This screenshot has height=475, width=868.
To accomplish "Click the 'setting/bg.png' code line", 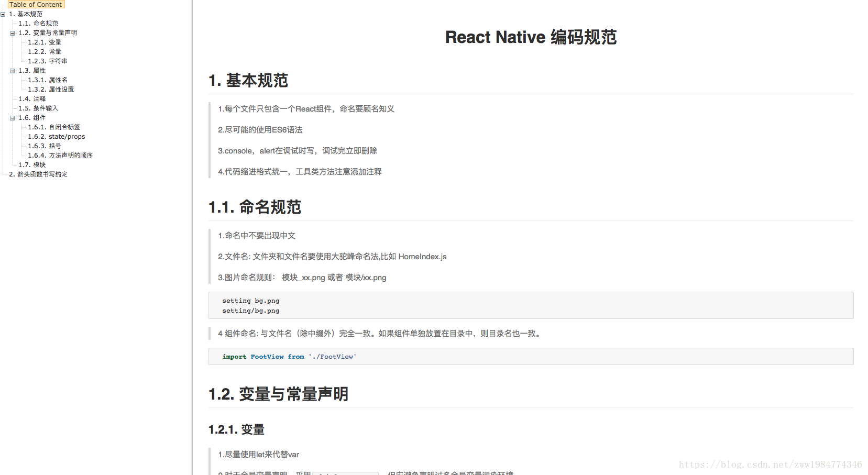I will coord(250,311).
